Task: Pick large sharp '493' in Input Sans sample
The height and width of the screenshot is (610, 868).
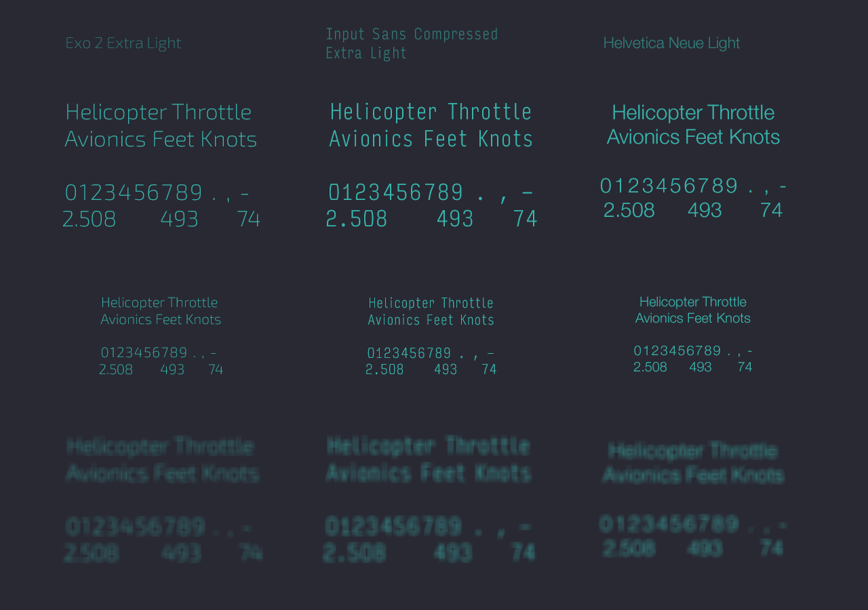Action: point(454,219)
